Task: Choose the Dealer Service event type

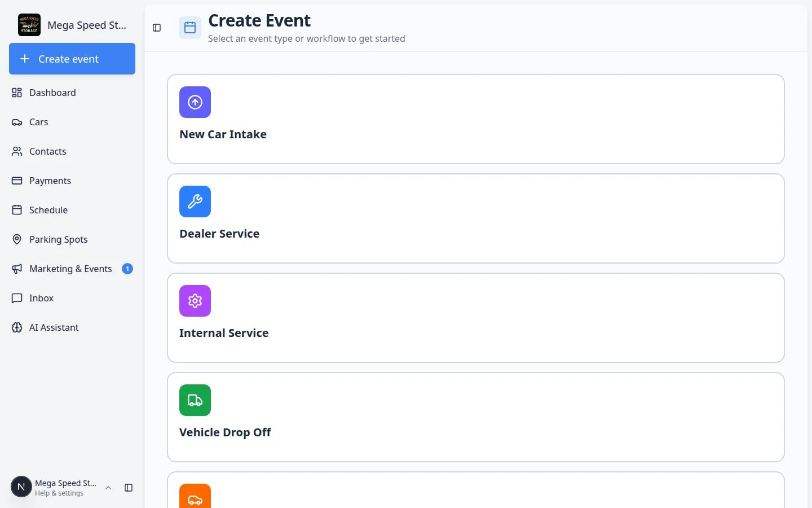Action: click(x=476, y=218)
